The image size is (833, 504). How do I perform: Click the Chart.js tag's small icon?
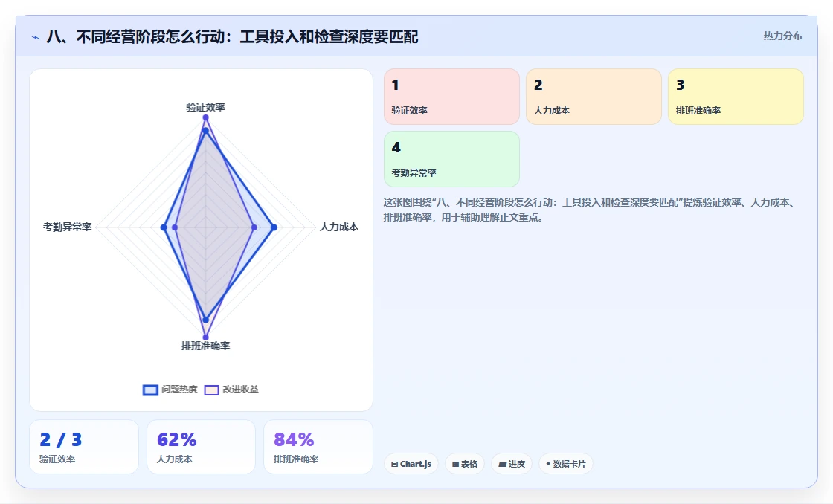394,464
